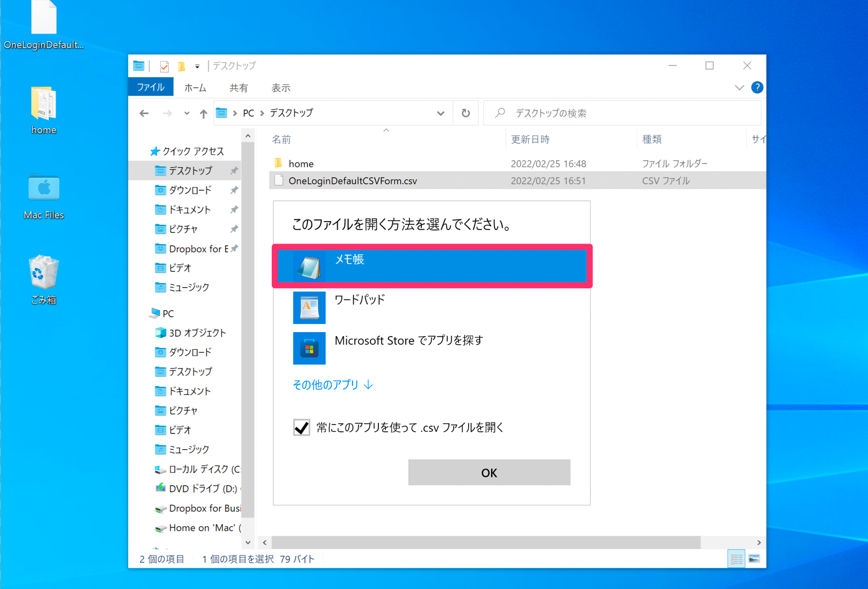868x589 pixels.
Task: Switch to the 表示 ribbon tab
Action: coord(281,88)
